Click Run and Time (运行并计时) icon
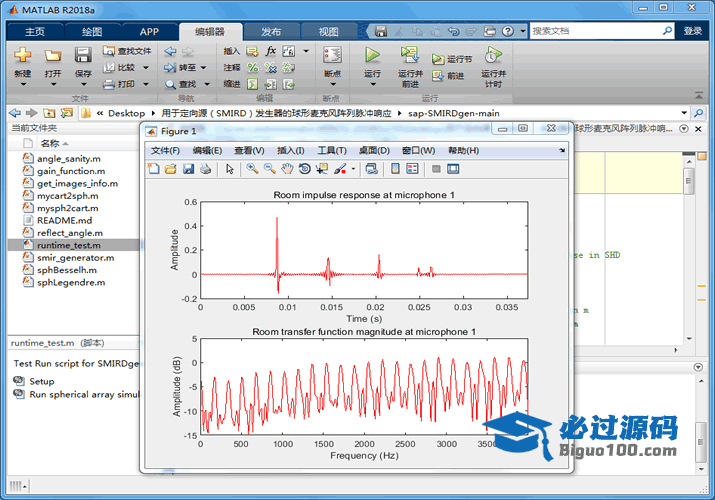Image resolution: width=715 pixels, height=500 pixels. [493, 55]
